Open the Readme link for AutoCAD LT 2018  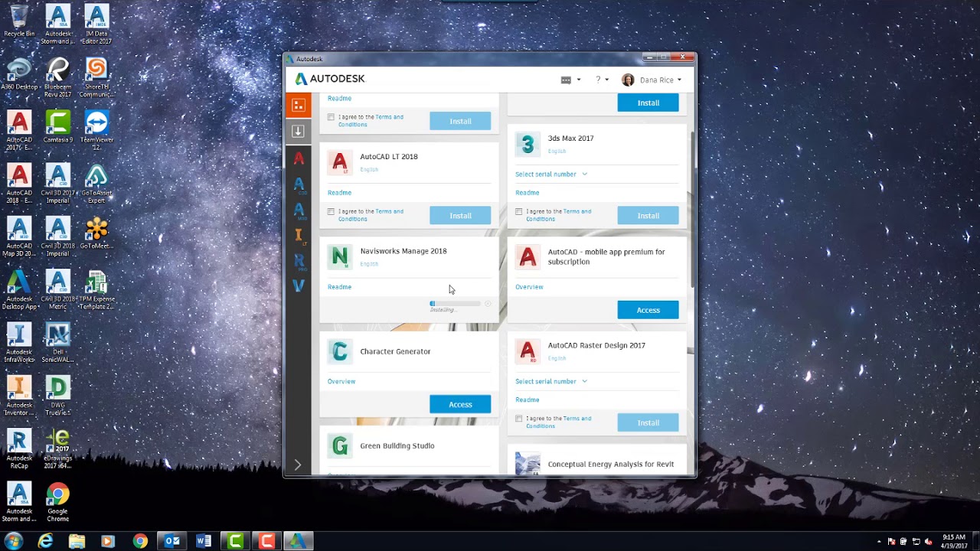339,193
